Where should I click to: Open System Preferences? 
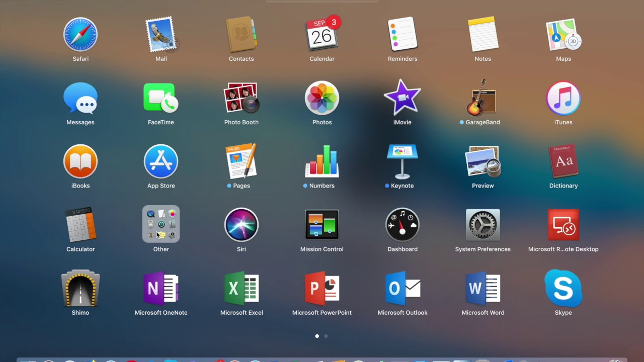coord(483,225)
